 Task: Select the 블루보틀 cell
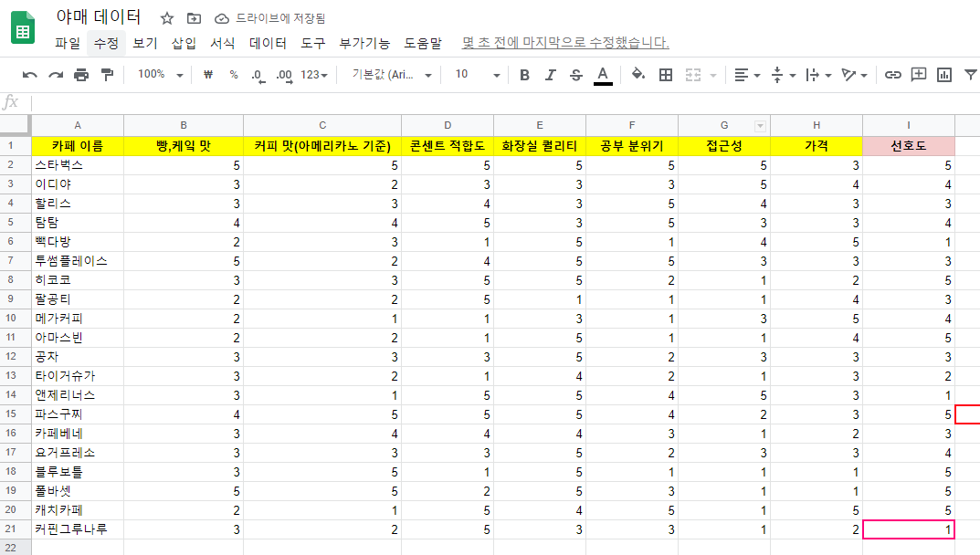(x=78, y=472)
